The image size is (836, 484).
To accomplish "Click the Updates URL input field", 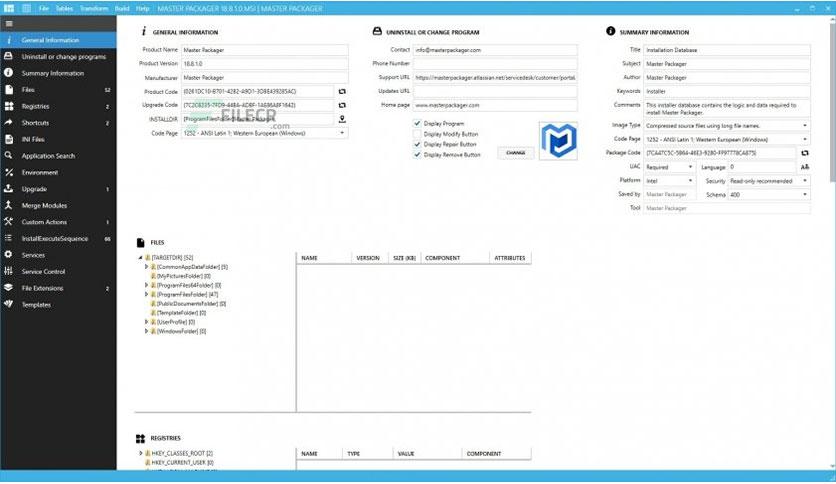I will 495,91.
